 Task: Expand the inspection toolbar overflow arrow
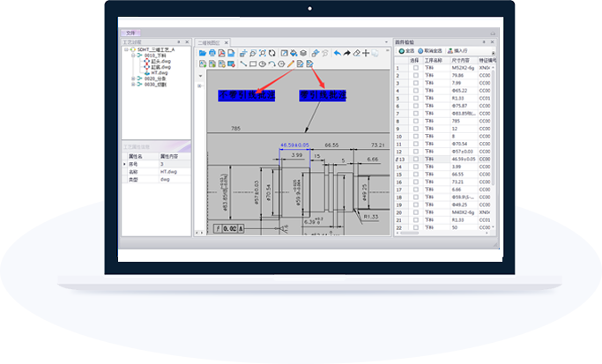pyautogui.click(x=494, y=53)
